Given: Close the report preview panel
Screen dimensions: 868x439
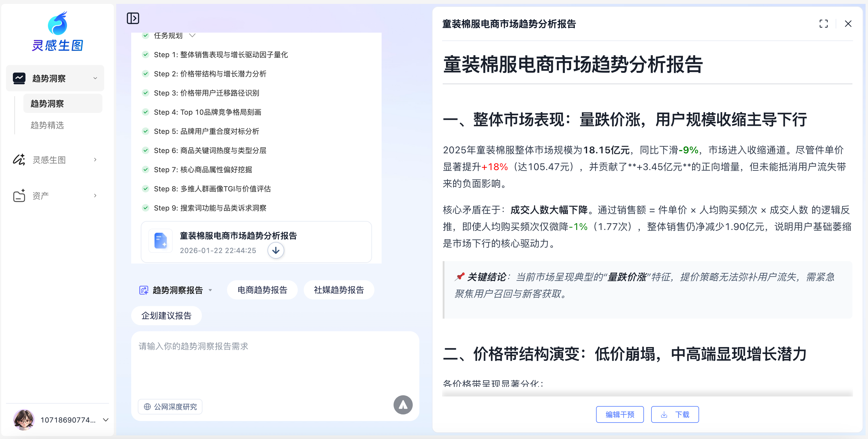Looking at the screenshot, I should [848, 24].
